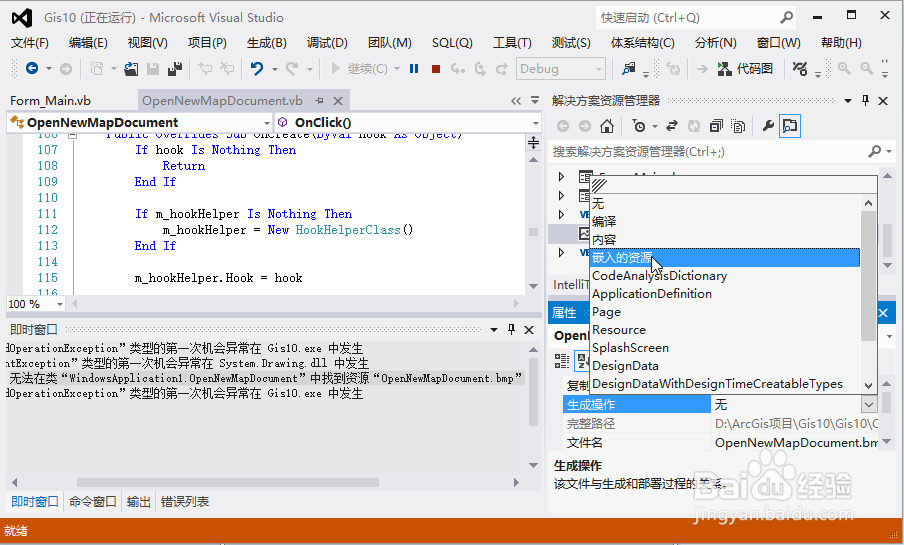This screenshot has width=904, height=545.
Task: Open the 调试(D) menu
Action: [x=327, y=43]
